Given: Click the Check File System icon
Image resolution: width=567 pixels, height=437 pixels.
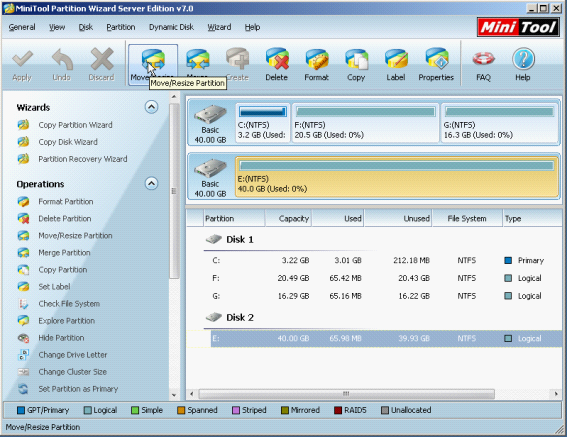Looking at the screenshot, I should 24,304.
